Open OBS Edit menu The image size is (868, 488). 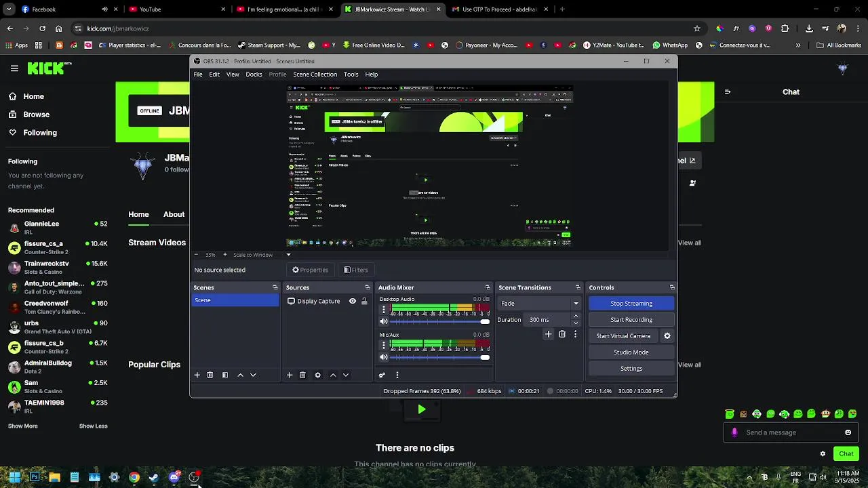214,75
